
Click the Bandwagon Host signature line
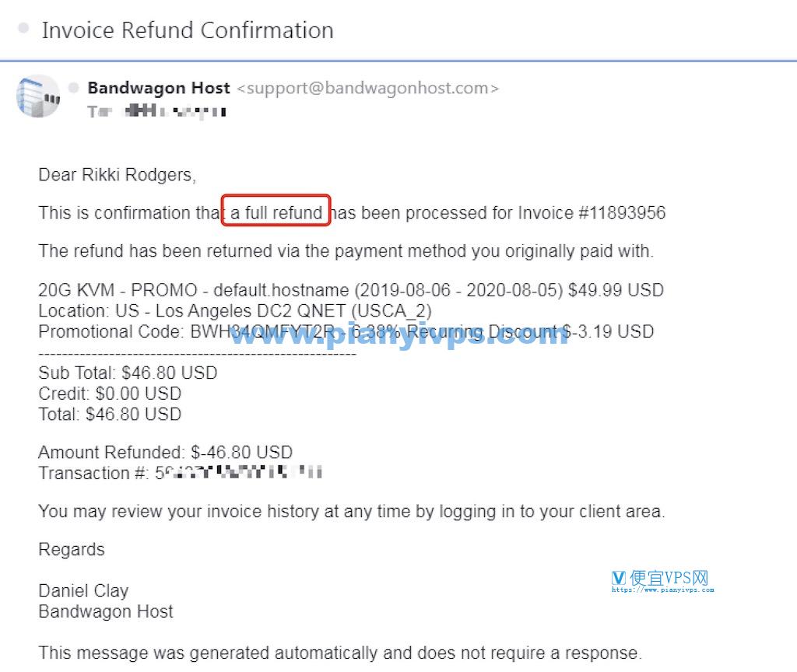[106, 611]
